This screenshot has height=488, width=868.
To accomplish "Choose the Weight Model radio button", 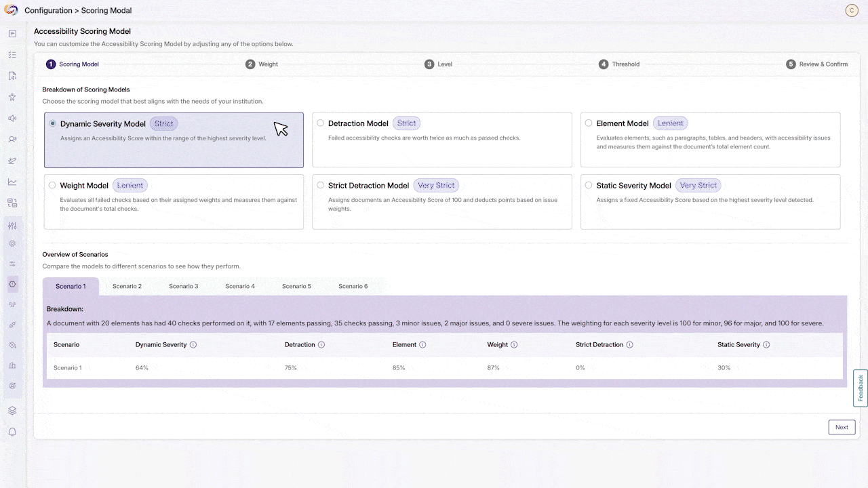I will pyautogui.click(x=52, y=185).
